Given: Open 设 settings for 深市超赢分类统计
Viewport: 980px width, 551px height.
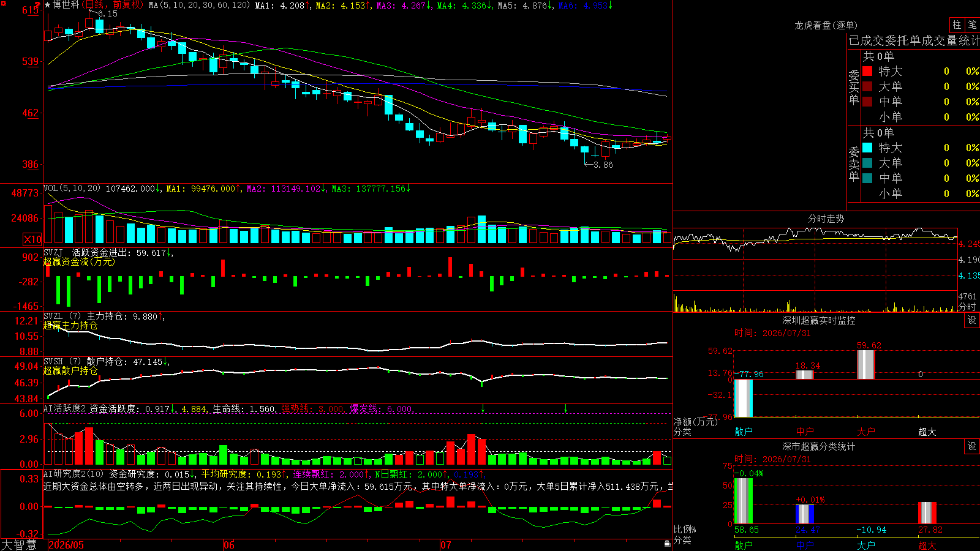Looking at the screenshot, I should pos(972,446).
